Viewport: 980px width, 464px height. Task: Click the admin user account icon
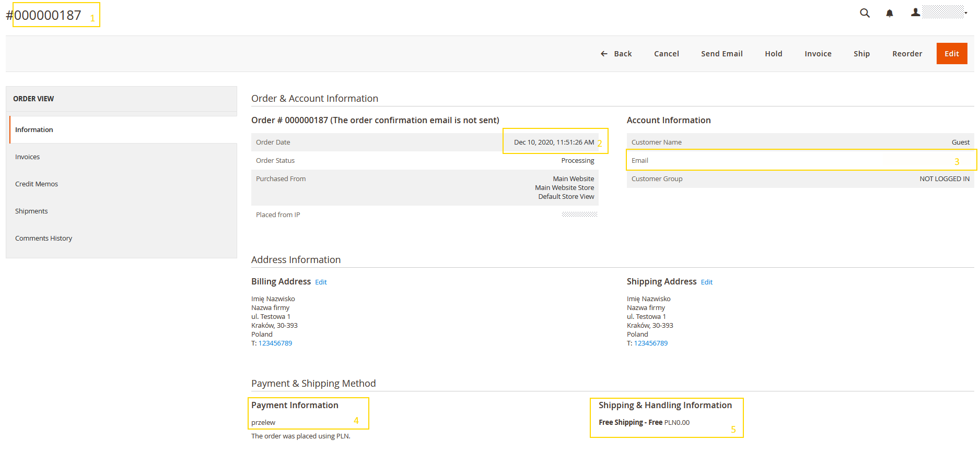915,13
